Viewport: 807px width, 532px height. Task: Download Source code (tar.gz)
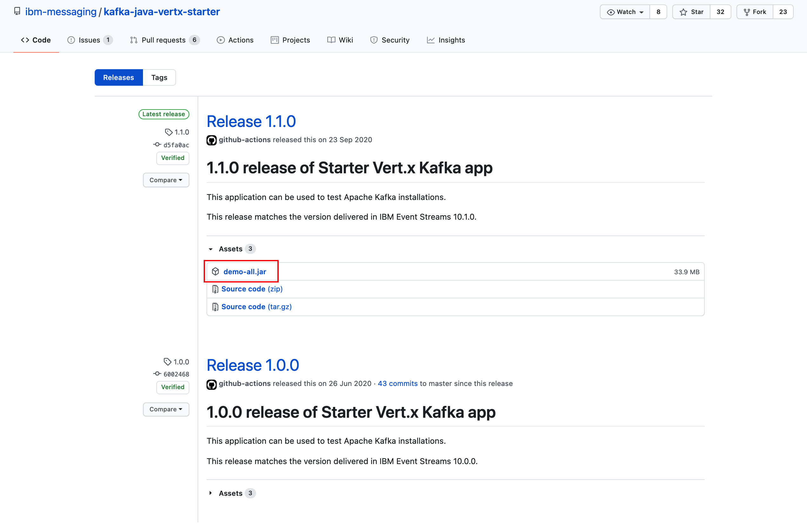(256, 307)
